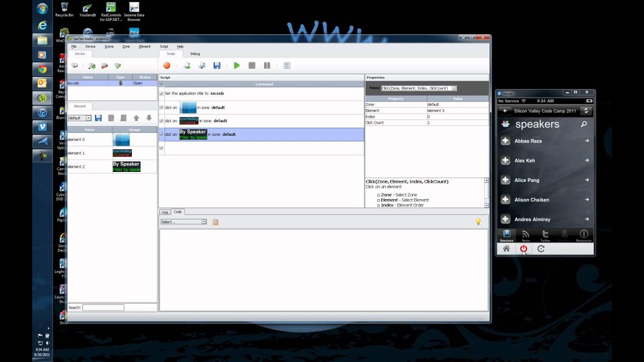Tap the Sessions tab in the phone app

click(x=507, y=236)
